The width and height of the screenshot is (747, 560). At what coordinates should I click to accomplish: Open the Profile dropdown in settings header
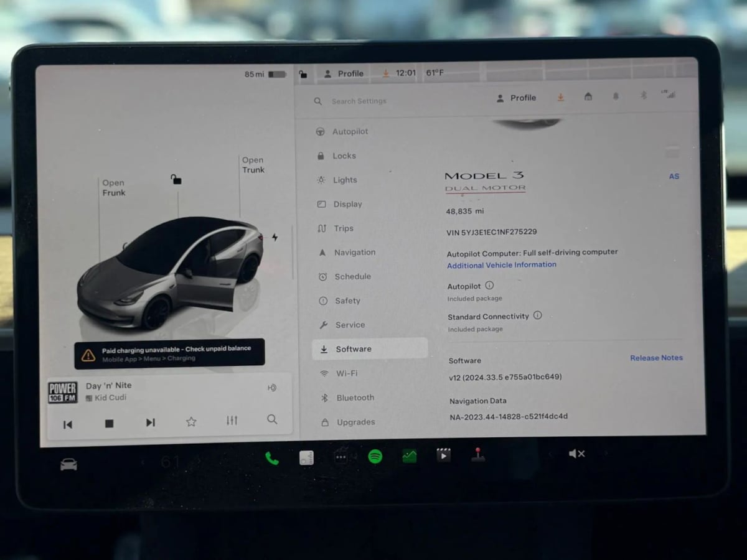517,98
